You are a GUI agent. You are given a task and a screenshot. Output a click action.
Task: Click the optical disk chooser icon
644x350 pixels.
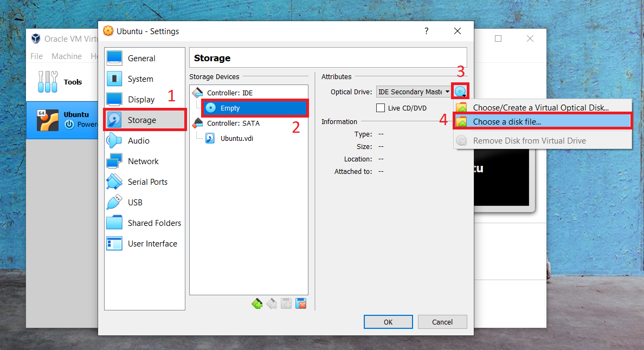click(x=460, y=92)
